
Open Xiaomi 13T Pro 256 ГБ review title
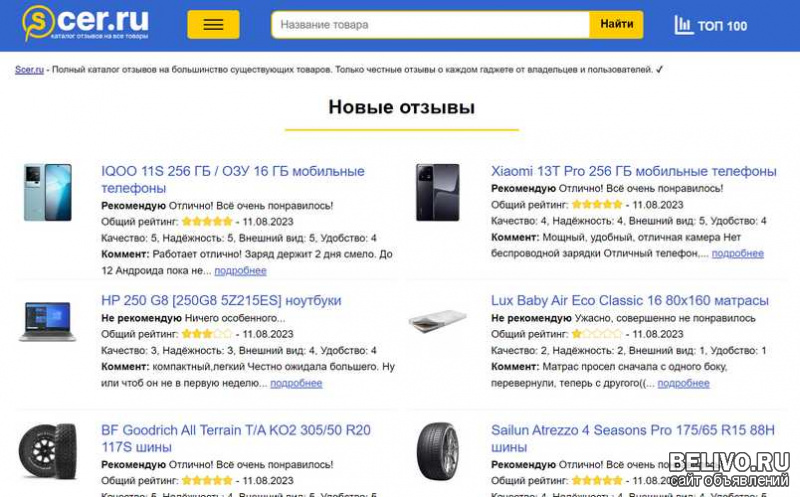tap(634, 171)
